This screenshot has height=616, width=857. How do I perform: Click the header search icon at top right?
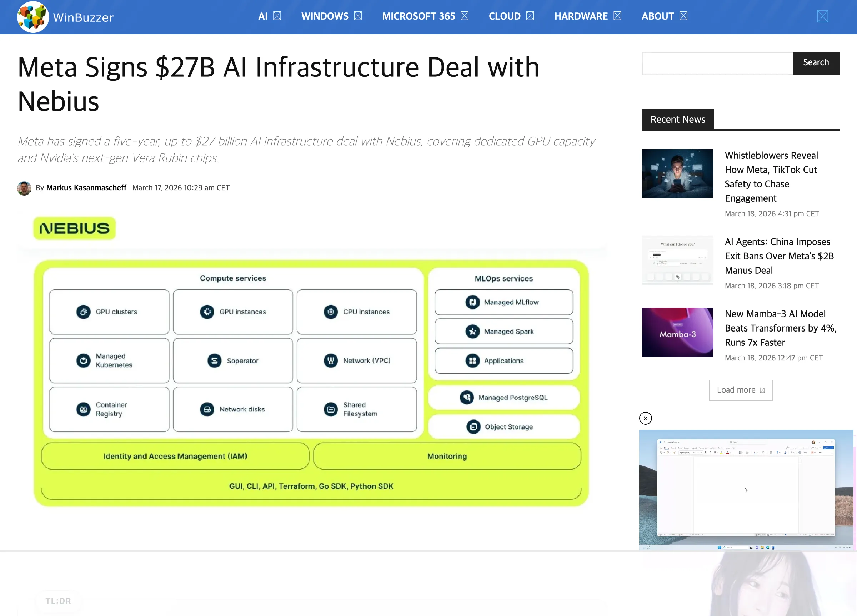point(822,16)
